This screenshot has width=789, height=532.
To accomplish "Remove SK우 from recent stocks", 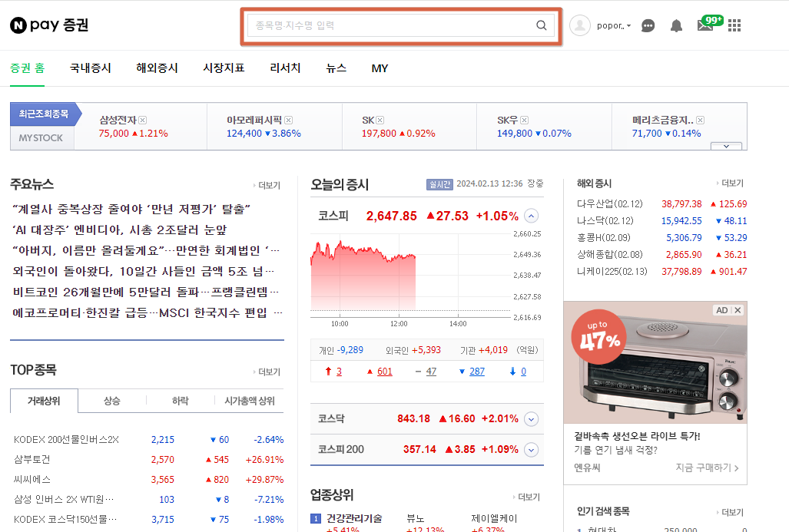I will tap(524, 119).
